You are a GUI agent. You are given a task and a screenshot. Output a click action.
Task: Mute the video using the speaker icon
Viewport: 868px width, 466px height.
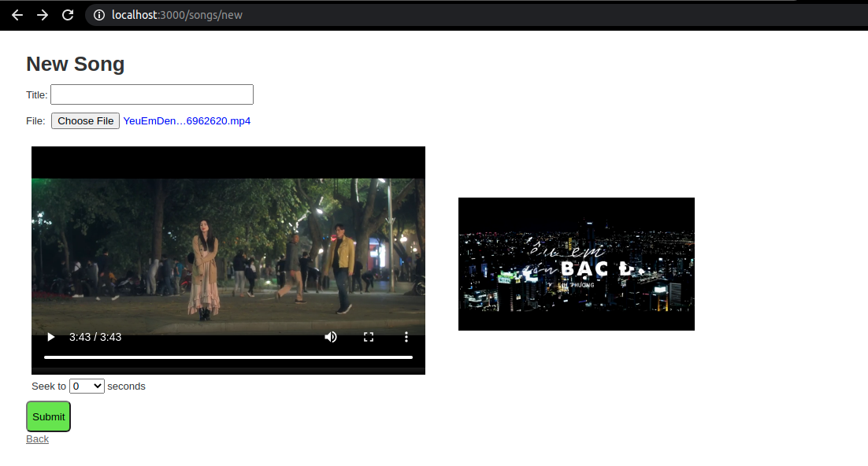(x=331, y=337)
